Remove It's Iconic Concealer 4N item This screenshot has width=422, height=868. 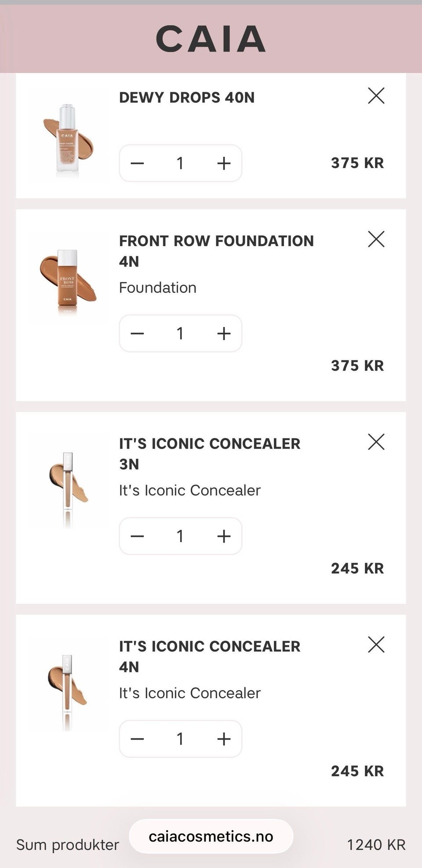tap(376, 645)
